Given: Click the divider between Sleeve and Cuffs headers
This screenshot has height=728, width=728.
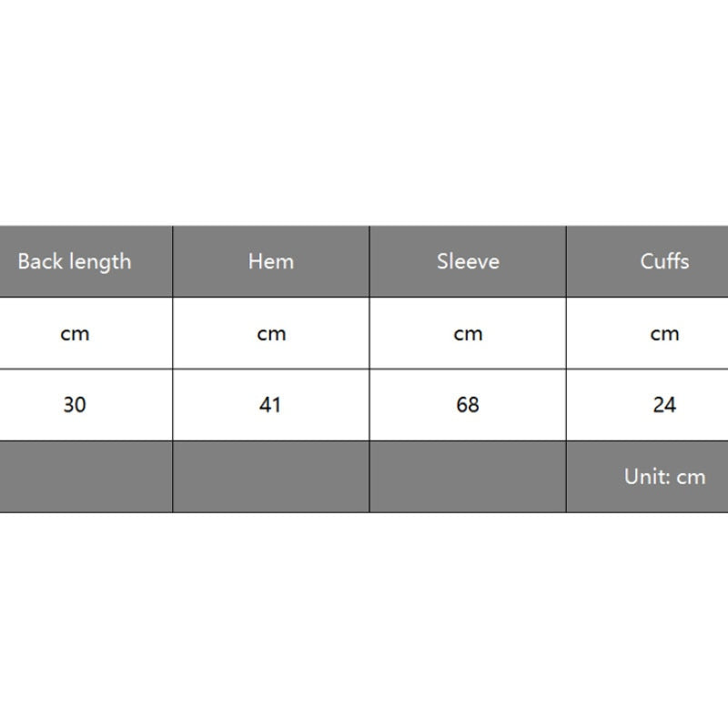Looking at the screenshot, I should coord(566,262).
